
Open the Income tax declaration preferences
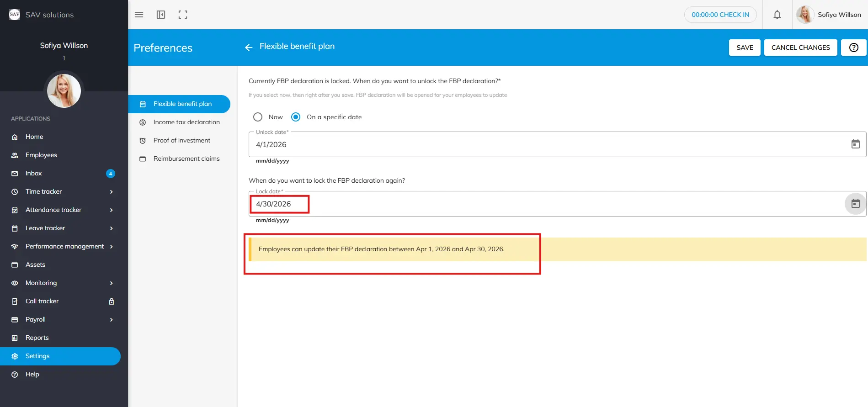(x=186, y=122)
